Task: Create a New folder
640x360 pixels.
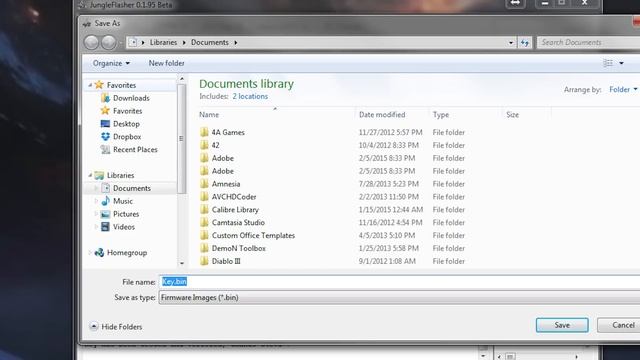Action: (167, 63)
